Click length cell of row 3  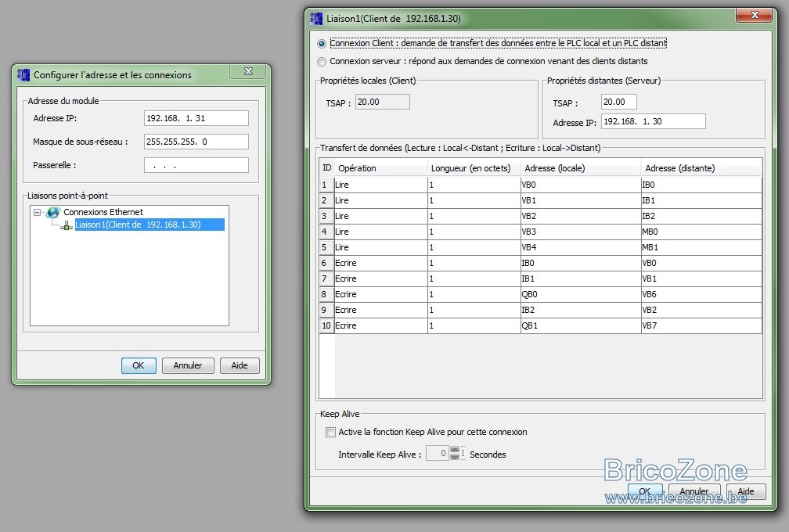[474, 216]
